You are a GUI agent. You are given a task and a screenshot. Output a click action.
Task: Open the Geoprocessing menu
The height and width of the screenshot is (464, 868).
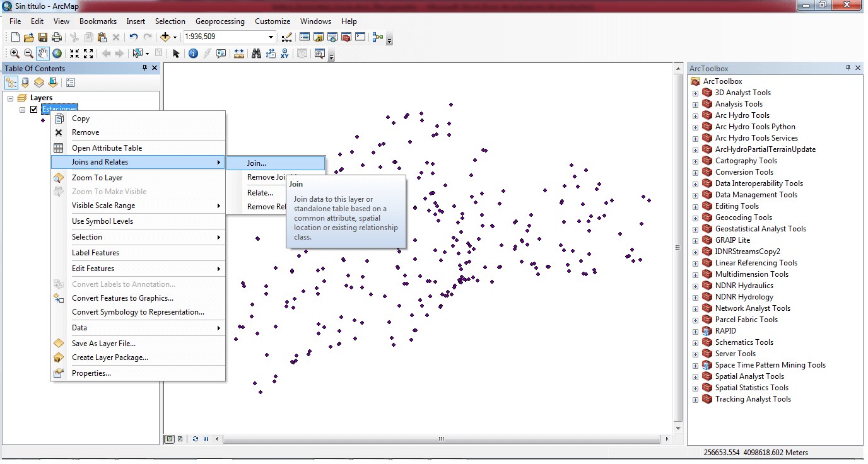220,21
